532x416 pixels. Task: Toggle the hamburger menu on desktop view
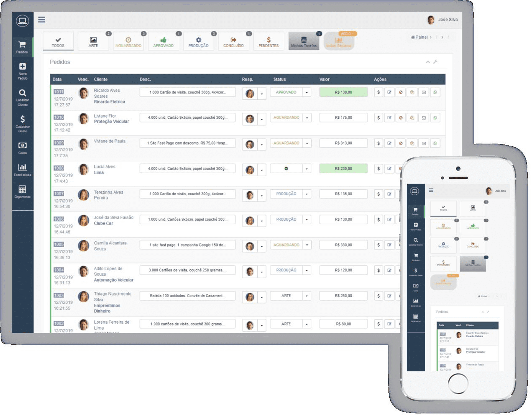(42, 20)
